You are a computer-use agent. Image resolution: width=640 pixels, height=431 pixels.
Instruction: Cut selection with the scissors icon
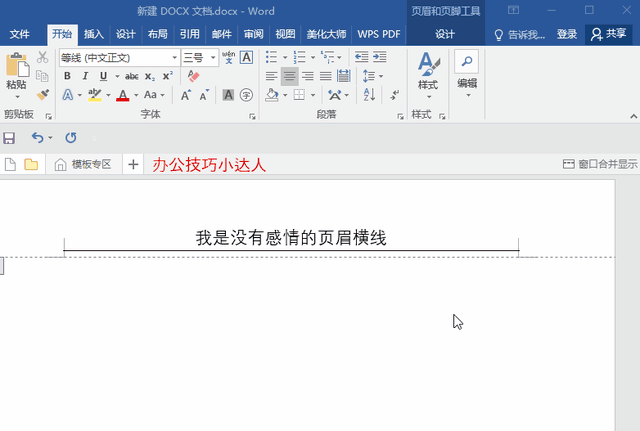click(42, 57)
